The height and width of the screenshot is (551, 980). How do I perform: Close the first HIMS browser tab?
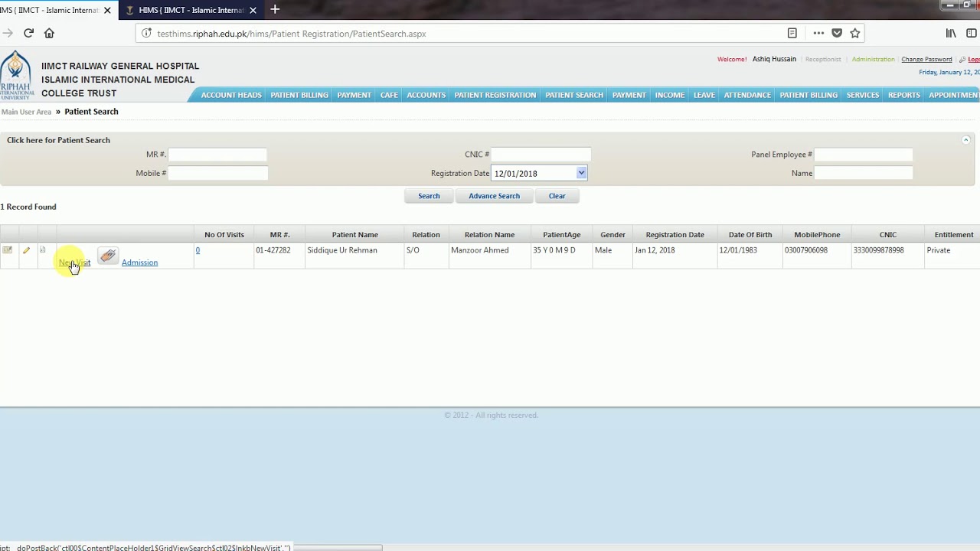[107, 11]
